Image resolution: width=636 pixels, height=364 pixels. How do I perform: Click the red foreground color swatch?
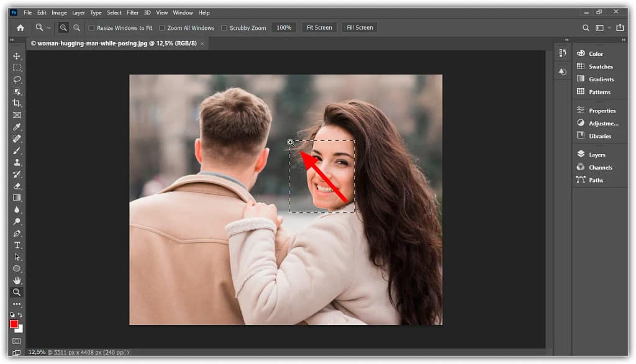pyautogui.click(x=14, y=324)
